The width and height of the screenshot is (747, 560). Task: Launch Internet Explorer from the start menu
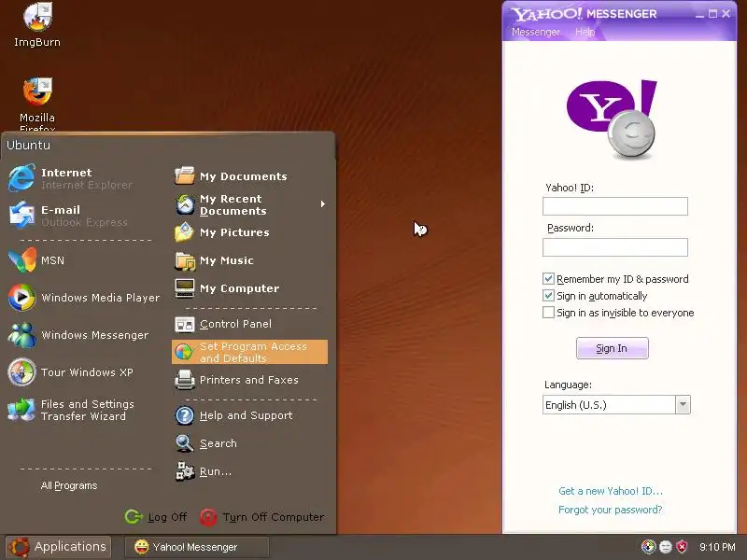(x=70, y=178)
